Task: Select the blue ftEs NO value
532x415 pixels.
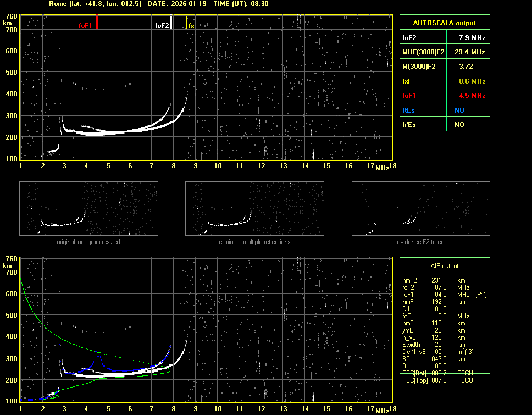Action: tap(459, 110)
